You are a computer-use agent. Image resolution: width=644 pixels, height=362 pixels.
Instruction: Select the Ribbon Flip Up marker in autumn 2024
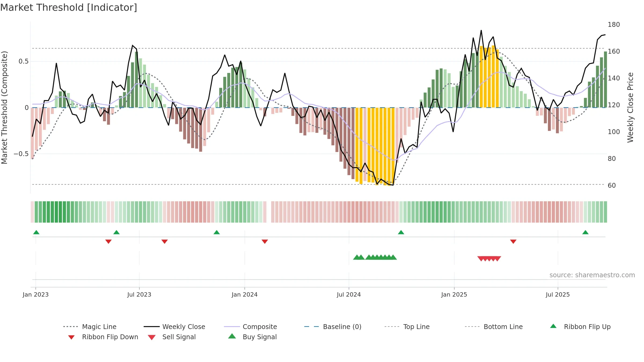[x=401, y=232]
